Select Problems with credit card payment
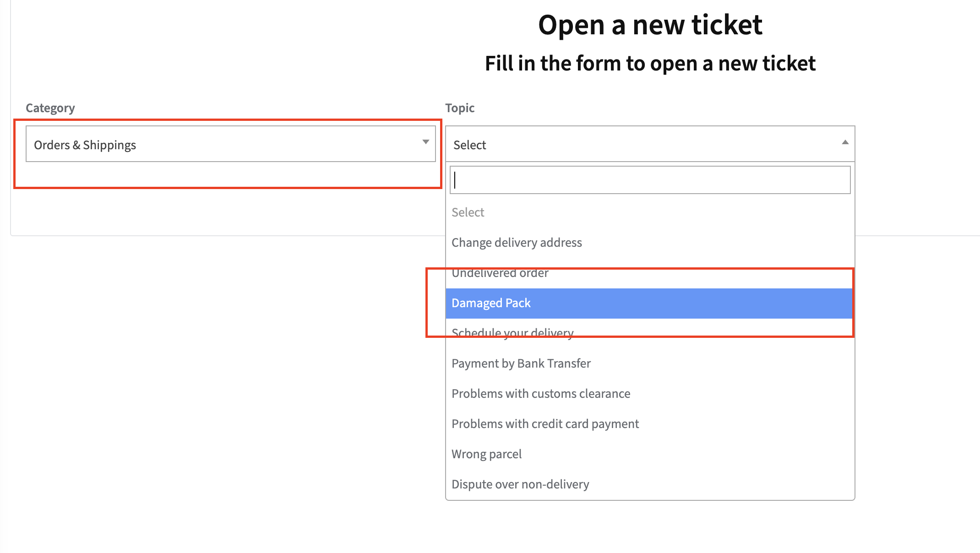Image resolution: width=980 pixels, height=553 pixels. coord(545,424)
